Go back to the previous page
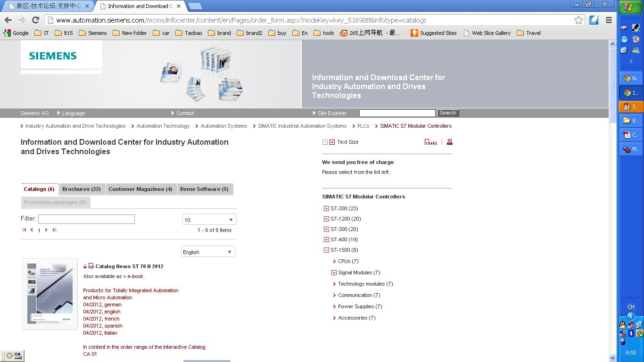This screenshot has width=644, height=362. click(x=8, y=20)
